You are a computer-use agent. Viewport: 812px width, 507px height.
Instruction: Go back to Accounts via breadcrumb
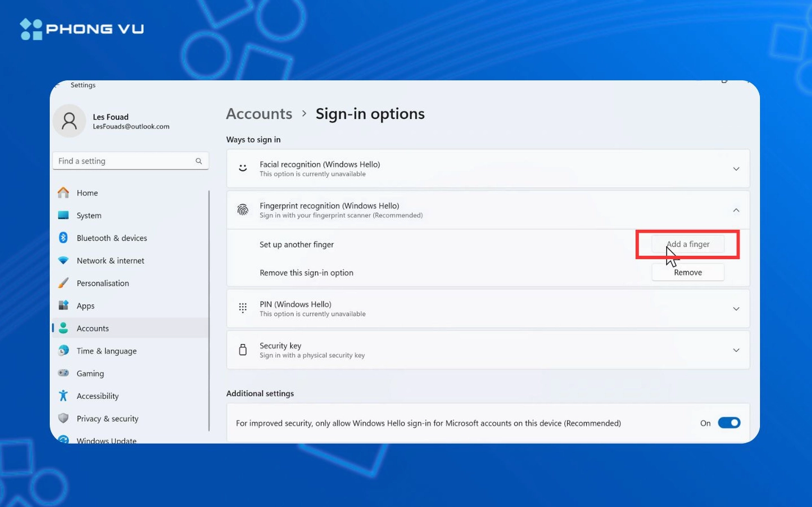259,113
